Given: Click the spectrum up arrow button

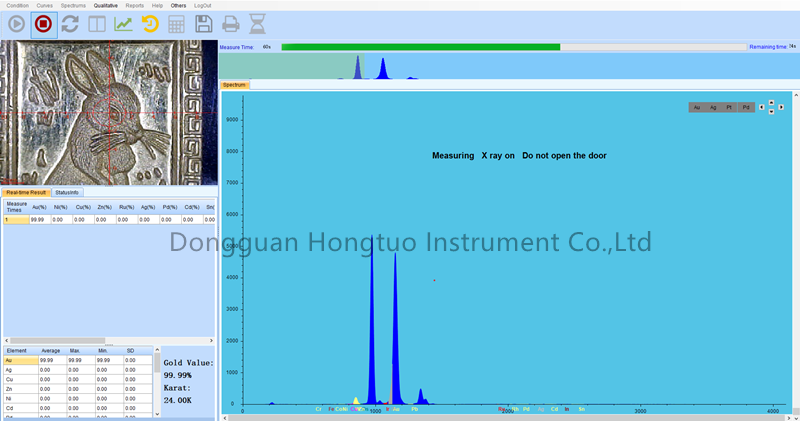Looking at the screenshot, I should pyautogui.click(x=771, y=103).
